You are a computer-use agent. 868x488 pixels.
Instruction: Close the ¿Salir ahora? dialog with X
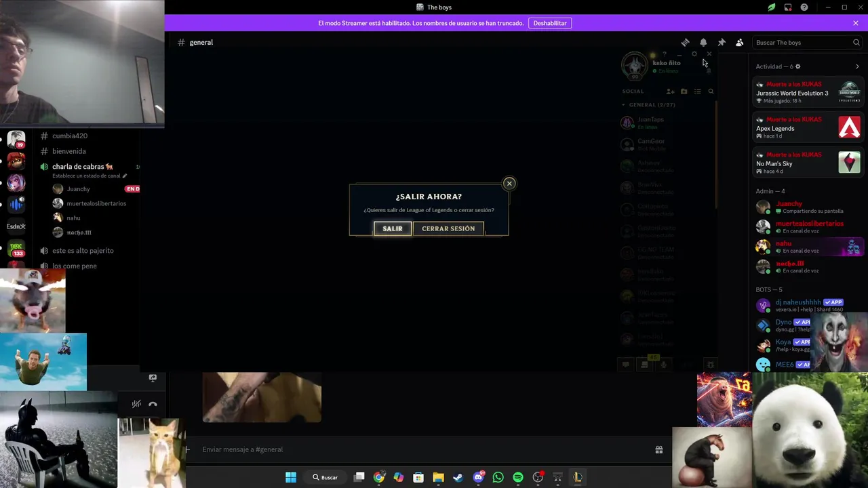[509, 183]
